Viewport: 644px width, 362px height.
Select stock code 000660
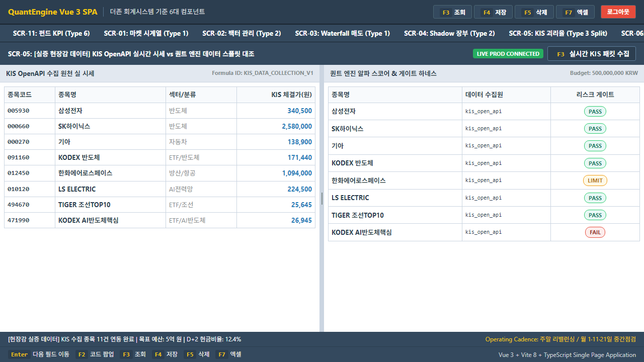click(18, 126)
